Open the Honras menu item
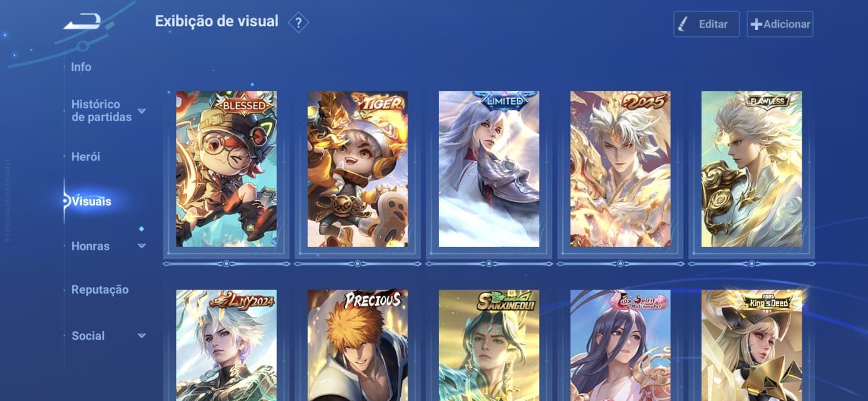Image resolution: width=868 pixels, height=401 pixels. [x=91, y=246]
